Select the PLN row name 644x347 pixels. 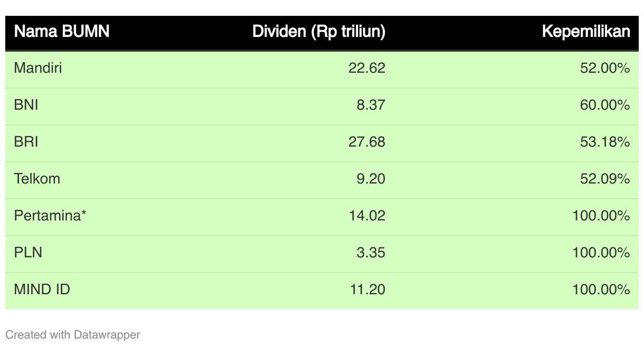point(28,253)
